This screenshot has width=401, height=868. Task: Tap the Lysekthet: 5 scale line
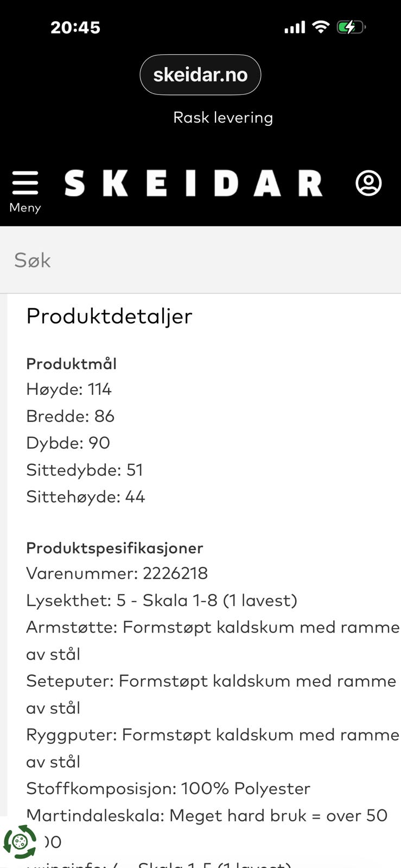point(162,601)
